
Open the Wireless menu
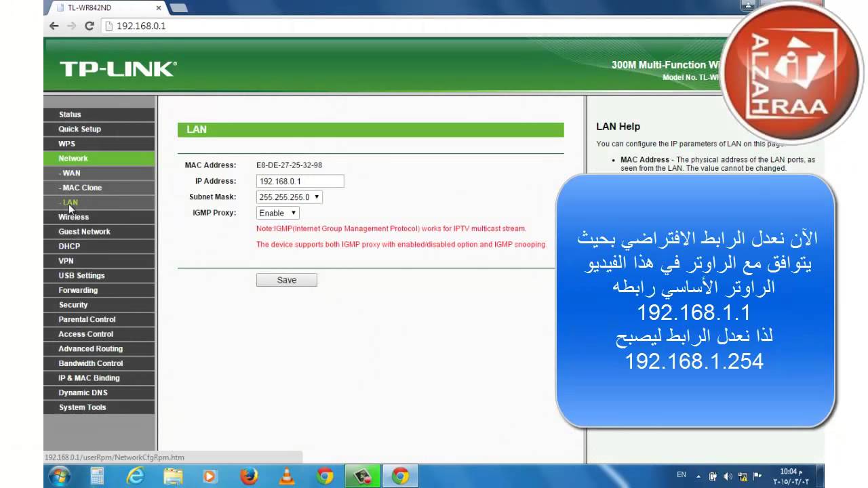(x=99, y=217)
